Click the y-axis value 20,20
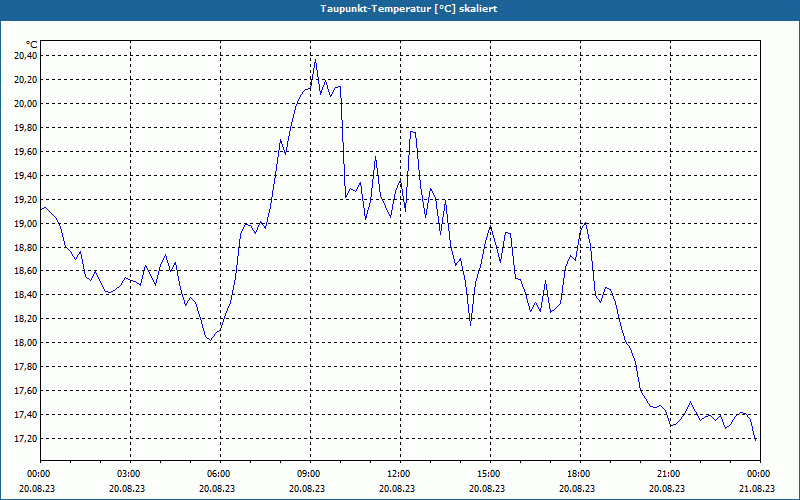The height and width of the screenshot is (500, 800). click(25, 80)
